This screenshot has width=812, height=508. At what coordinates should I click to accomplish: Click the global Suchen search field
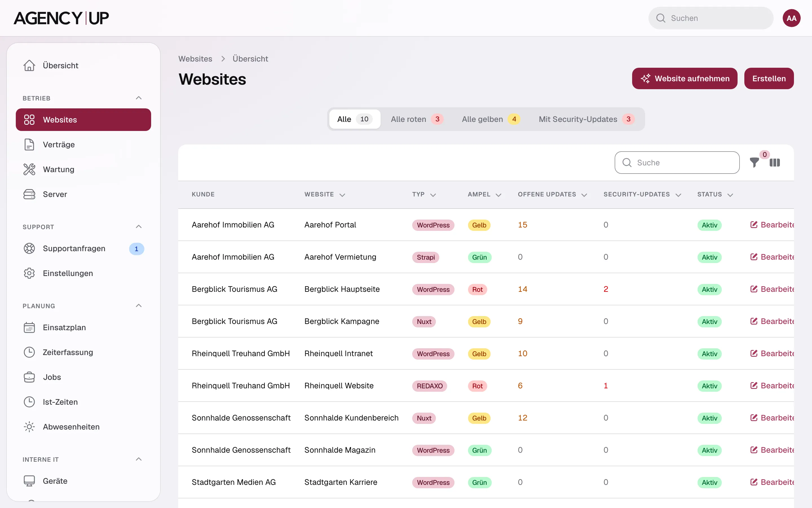[x=711, y=18]
